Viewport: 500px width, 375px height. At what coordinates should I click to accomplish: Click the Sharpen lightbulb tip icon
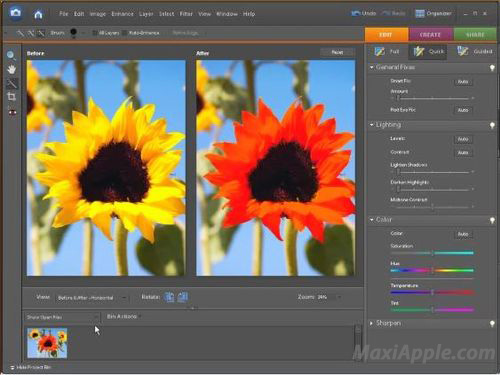tap(492, 324)
